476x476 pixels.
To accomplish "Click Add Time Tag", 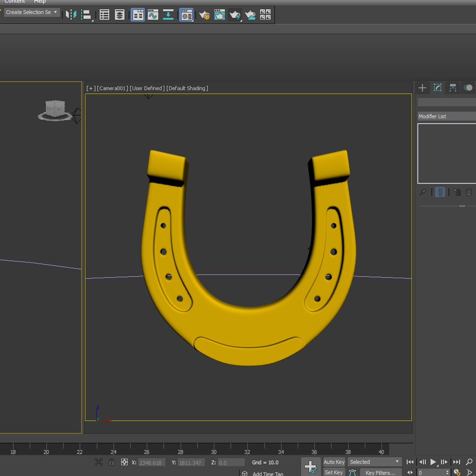I will [268, 473].
